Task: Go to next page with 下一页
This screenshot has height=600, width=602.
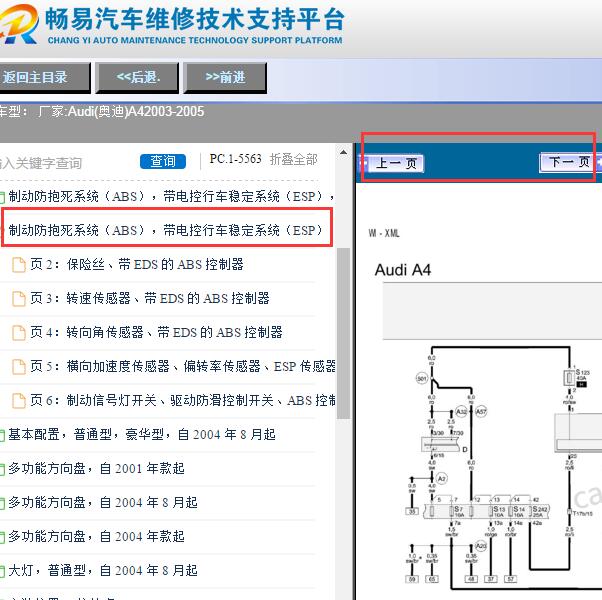Action: (568, 162)
